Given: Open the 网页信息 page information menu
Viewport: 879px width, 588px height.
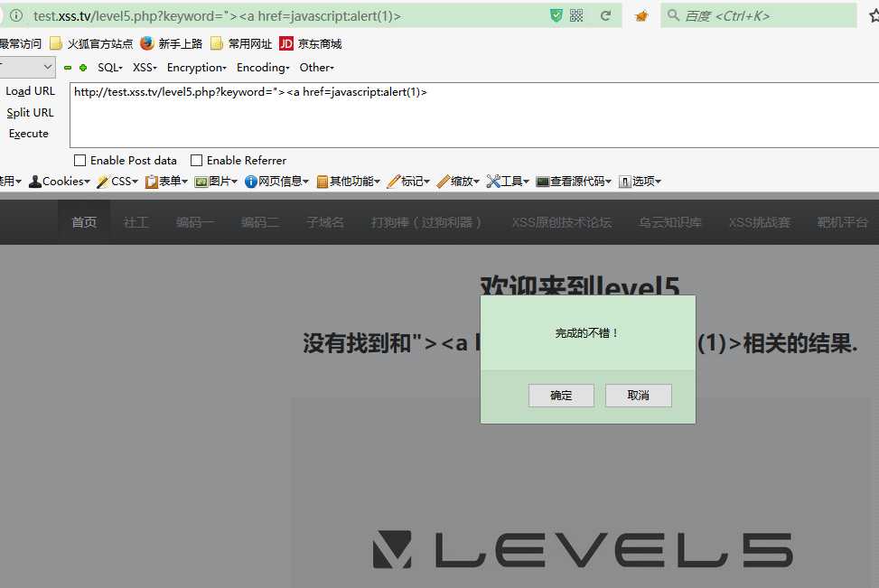Looking at the screenshot, I should click(277, 181).
